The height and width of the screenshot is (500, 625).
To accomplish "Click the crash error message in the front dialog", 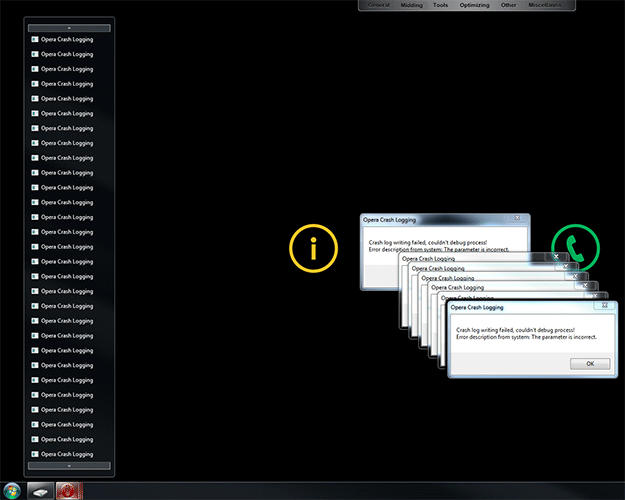I will (520, 334).
